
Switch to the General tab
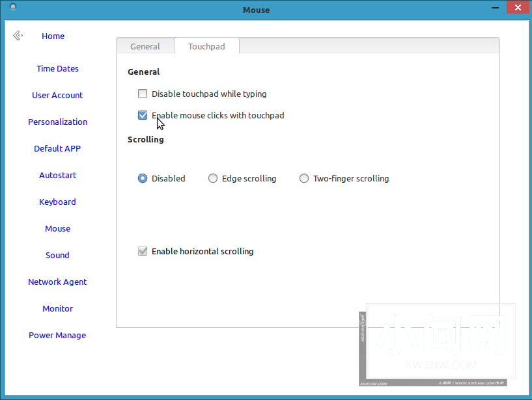point(145,46)
